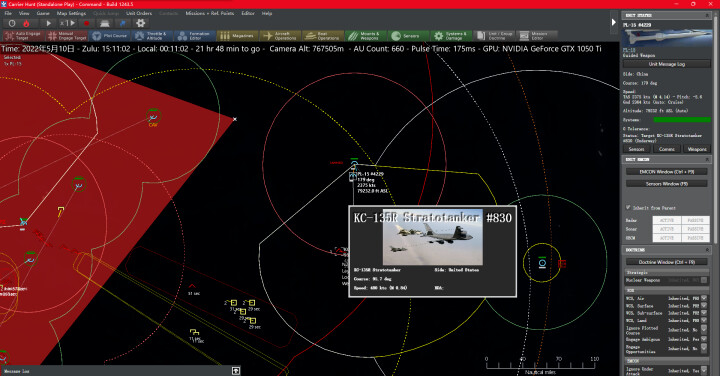Open Systems & Damage panel

(x=450, y=36)
